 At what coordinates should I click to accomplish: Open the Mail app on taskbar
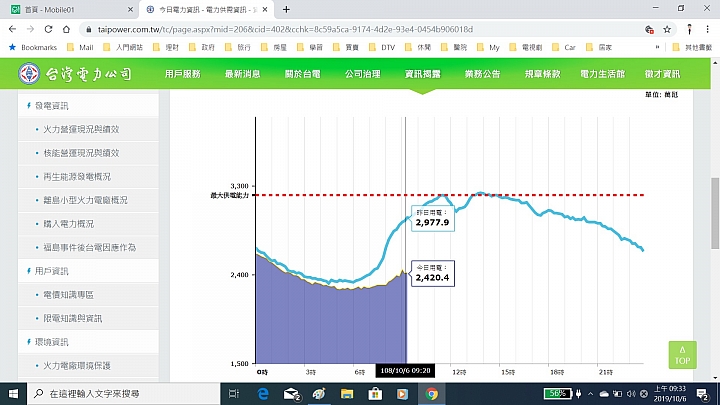pyautogui.click(x=292, y=394)
